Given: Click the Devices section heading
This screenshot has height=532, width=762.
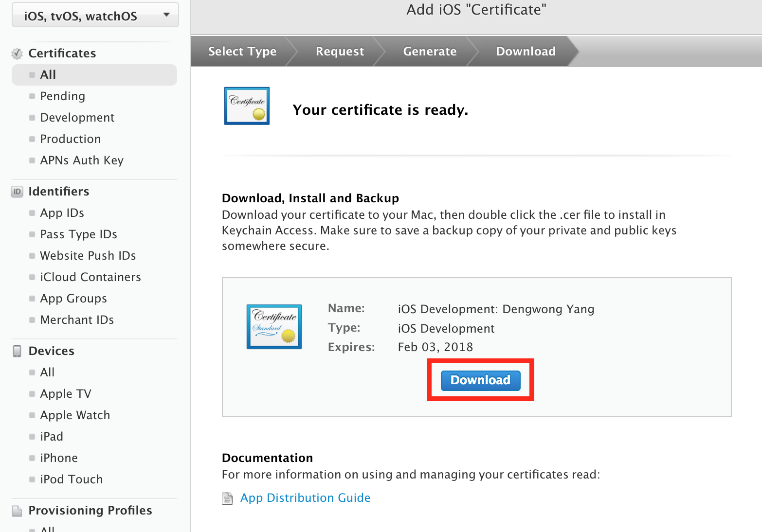Looking at the screenshot, I should coord(52,351).
